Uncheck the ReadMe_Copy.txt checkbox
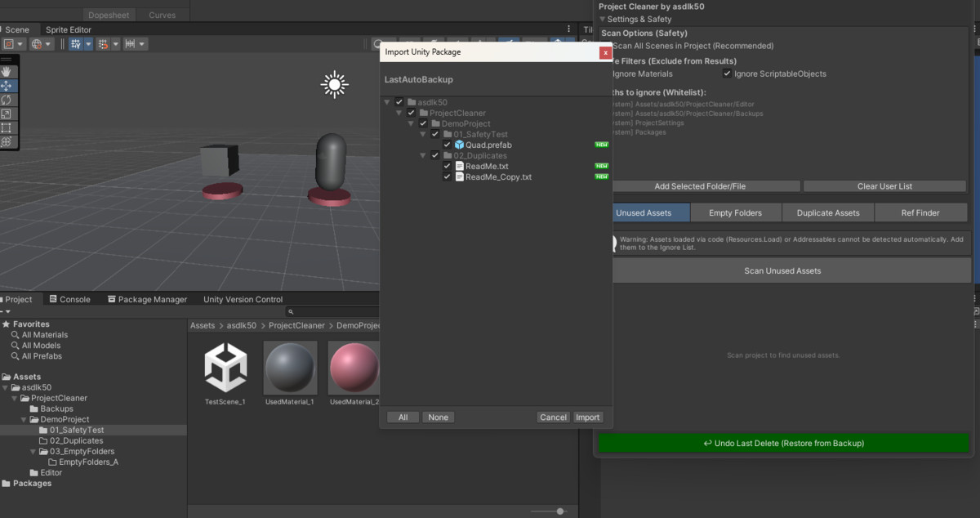 point(447,176)
